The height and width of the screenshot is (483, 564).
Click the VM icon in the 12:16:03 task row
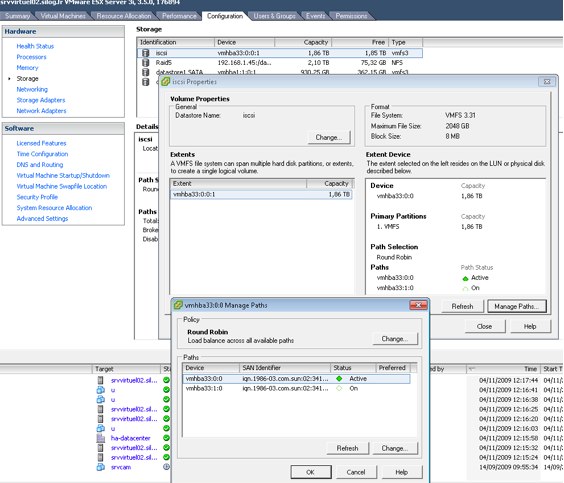(100, 428)
